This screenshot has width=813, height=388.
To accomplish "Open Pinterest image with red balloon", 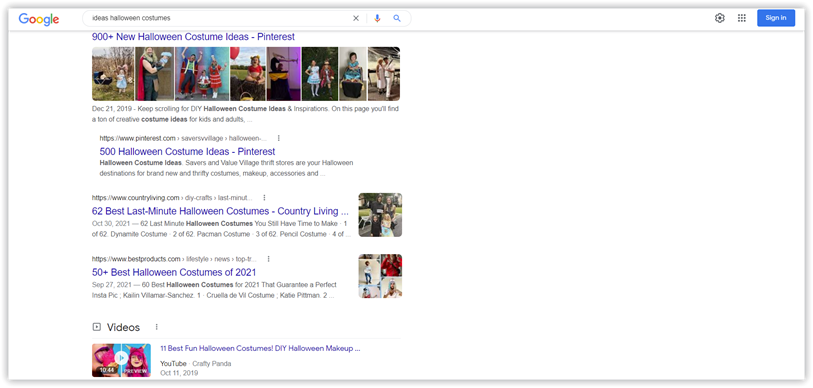I will [x=248, y=74].
